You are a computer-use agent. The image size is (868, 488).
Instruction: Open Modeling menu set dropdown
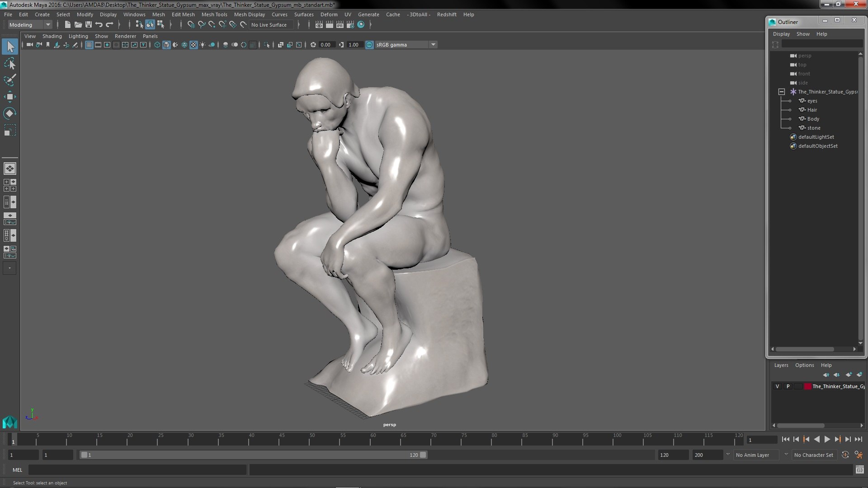coord(30,25)
